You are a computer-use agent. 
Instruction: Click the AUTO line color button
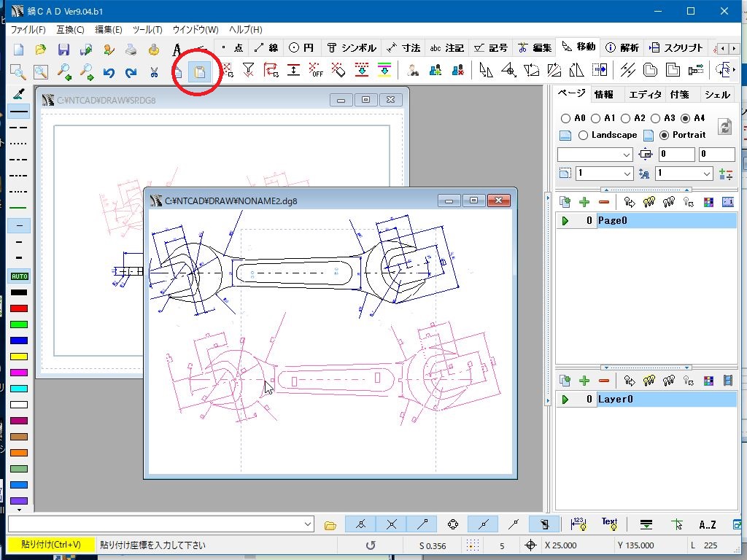coord(19,276)
